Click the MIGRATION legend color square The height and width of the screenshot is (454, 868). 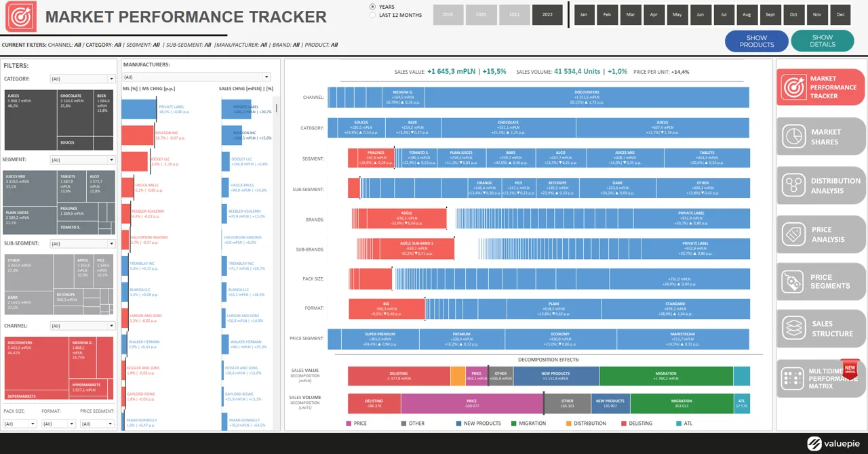[514, 424]
